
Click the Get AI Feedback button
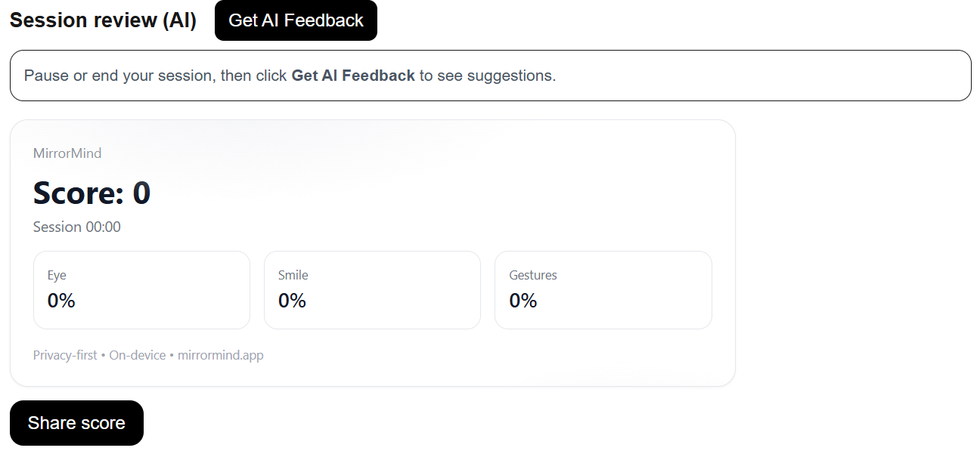[x=296, y=20]
